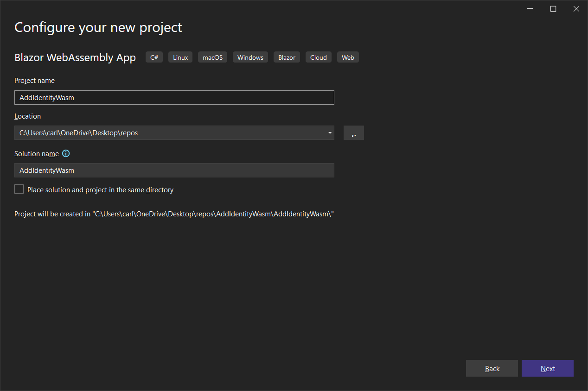This screenshot has height=391, width=588.
Task: Click the C# tag
Action: (154, 57)
